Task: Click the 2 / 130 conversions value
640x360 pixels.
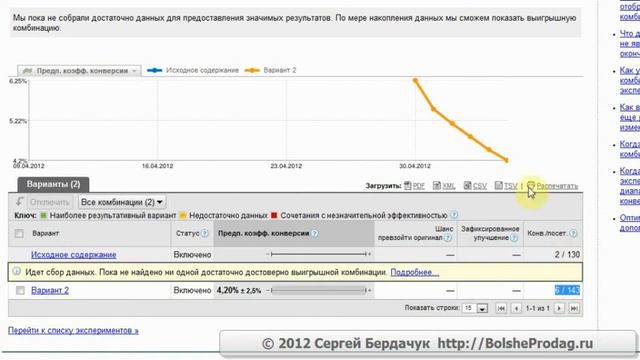Action: pos(567,255)
